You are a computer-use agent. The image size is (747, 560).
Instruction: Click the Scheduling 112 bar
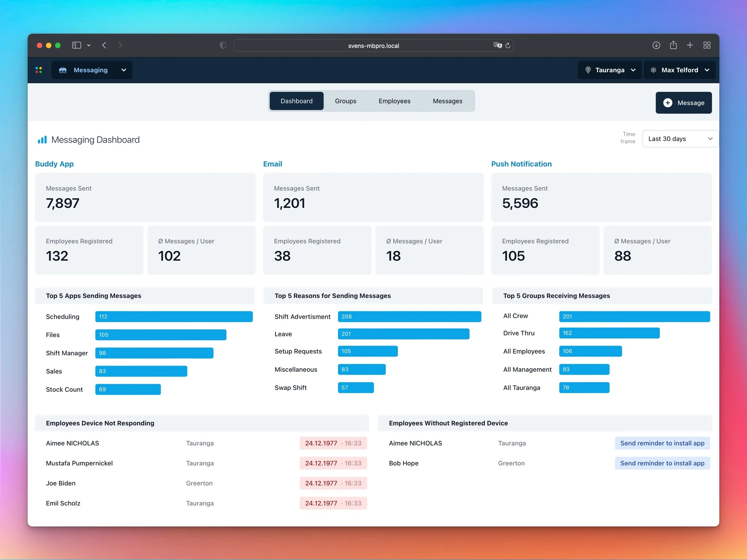[x=174, y=317]
